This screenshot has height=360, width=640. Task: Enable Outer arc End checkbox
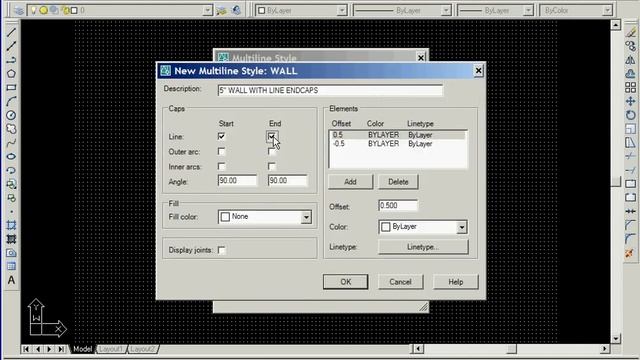click(x=271, y=151)
